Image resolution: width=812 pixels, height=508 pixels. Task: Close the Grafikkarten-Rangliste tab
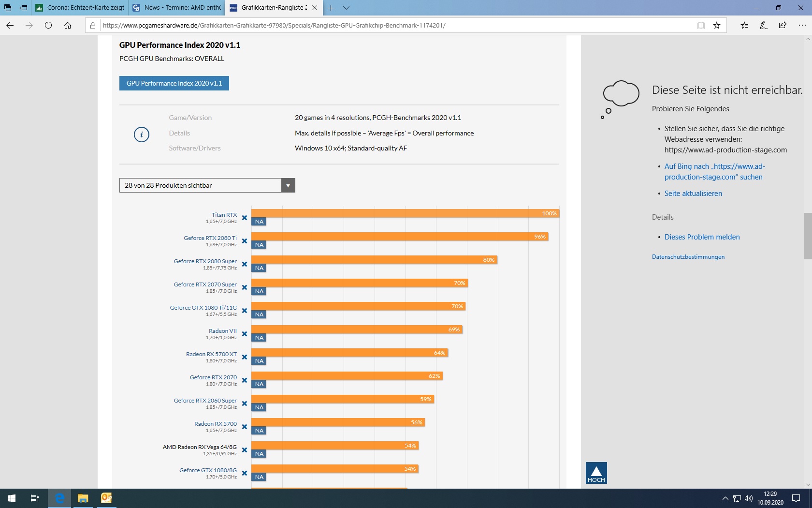click(x=315, y=8)
